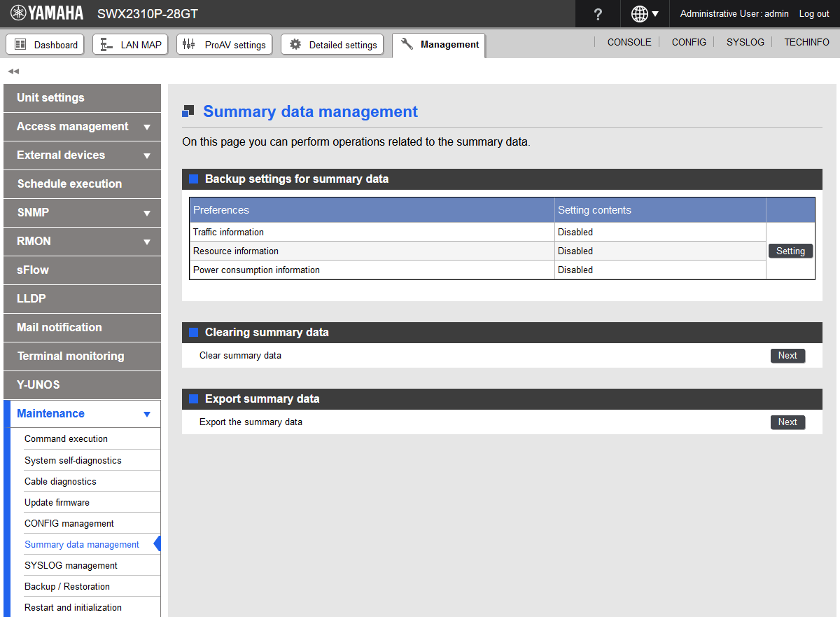Open the CONSOLE link in top bar

(629, 42)
